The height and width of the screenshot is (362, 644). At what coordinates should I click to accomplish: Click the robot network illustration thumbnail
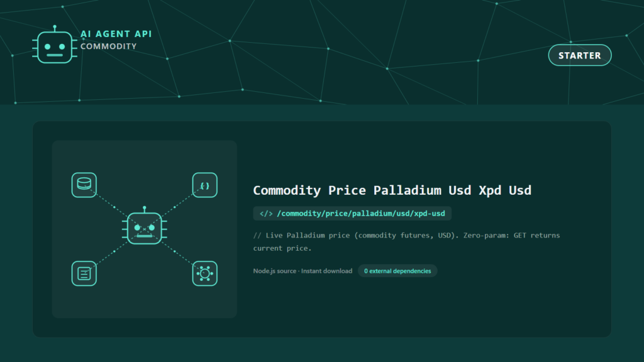pyautogui.click(x=145, y=229)
